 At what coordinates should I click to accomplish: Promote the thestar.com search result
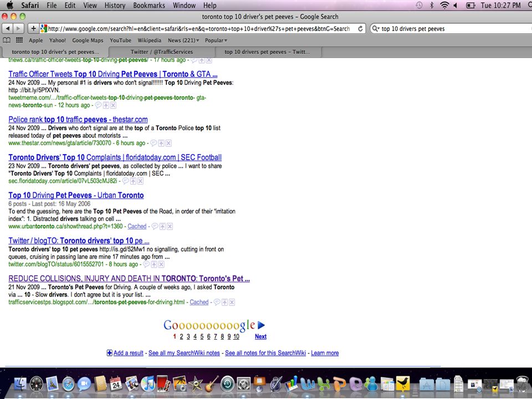pos(161,143)
